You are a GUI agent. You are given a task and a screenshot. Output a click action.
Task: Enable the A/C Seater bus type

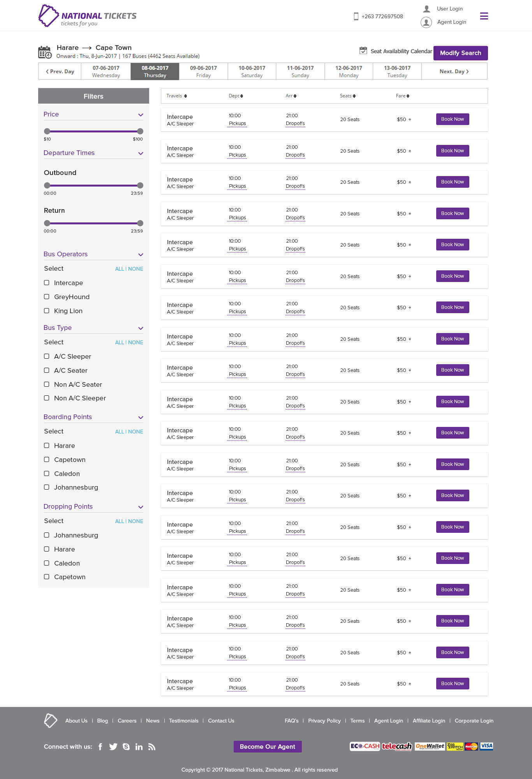point(47,370)
